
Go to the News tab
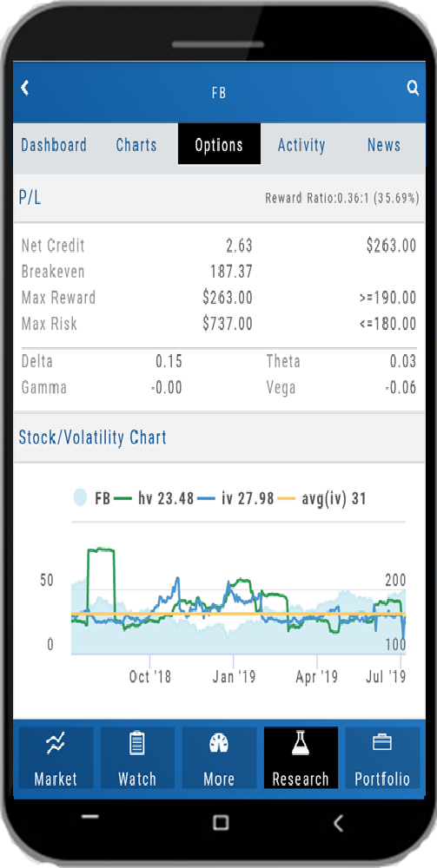point(384,145)
